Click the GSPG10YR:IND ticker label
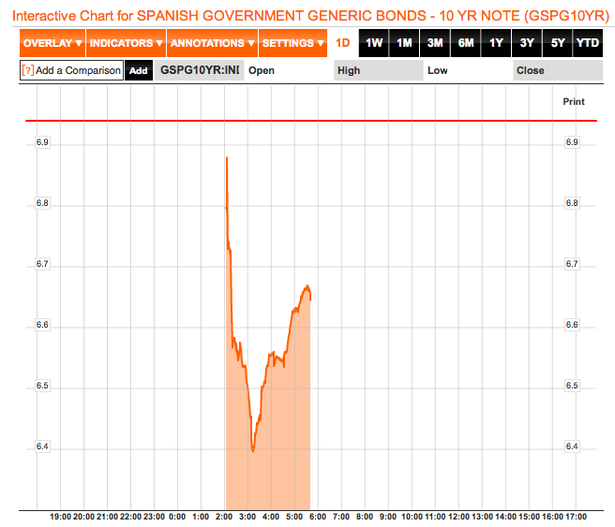 (x=199, y=70)
